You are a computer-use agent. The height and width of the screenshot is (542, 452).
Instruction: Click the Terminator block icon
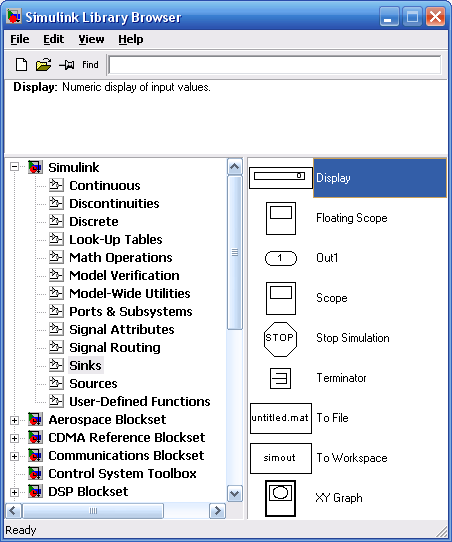point(280,379)
